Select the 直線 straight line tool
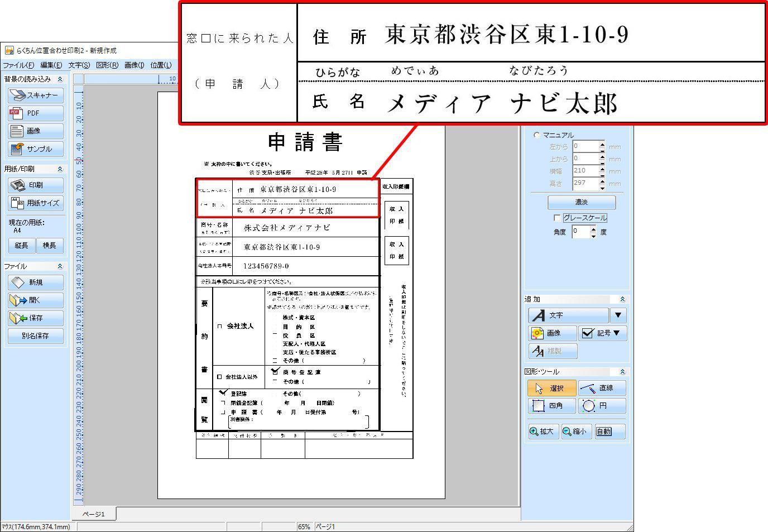This screenshot has width=768, height=532. pyautogui.click(x=602, y=387)
